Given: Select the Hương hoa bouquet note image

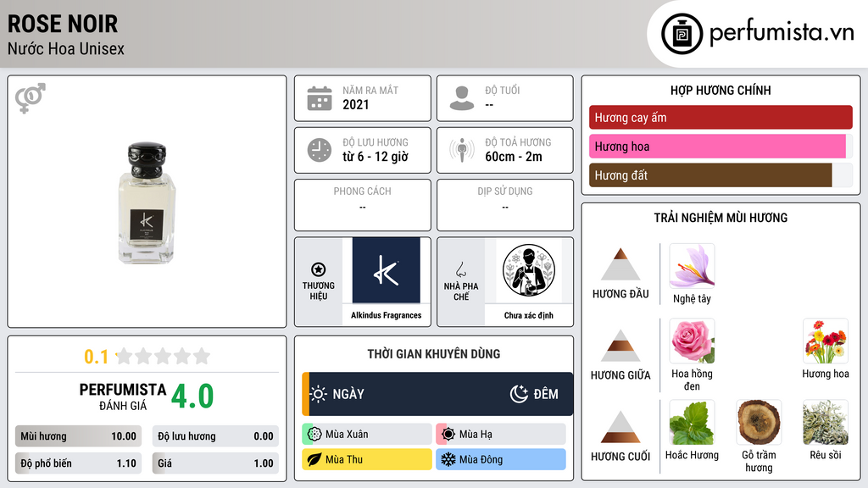Looking at the screenshot, I should click(x=826, y=341).
